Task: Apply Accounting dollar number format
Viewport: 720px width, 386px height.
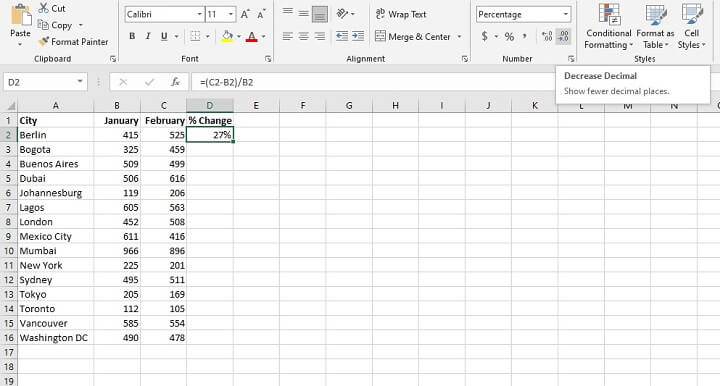Action: [x=484, y=36]
